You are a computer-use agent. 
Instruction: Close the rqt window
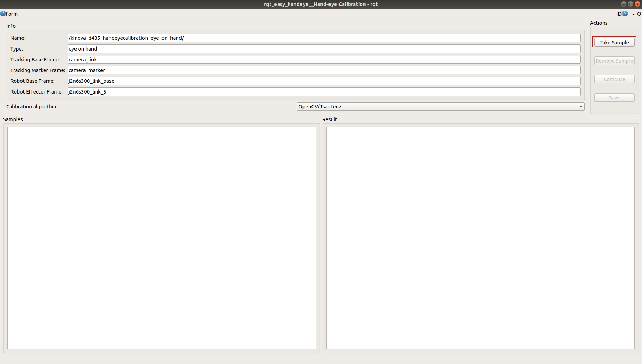point(637,4)
